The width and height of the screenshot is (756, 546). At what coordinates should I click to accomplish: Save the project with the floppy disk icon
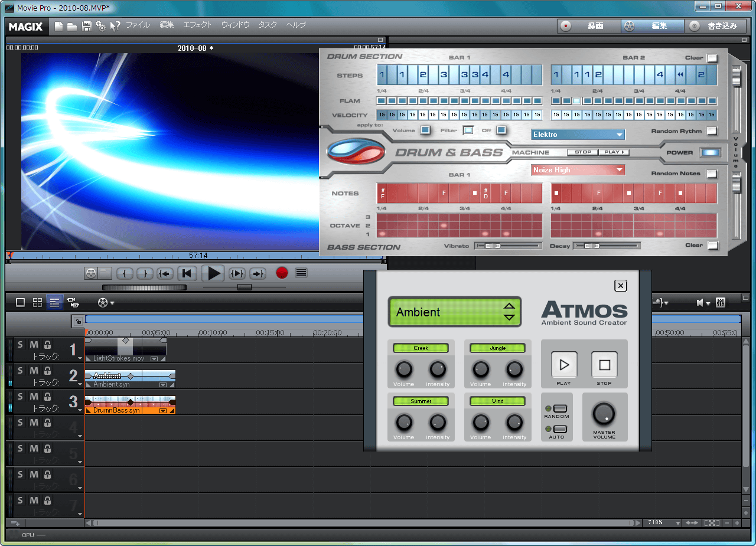[87, 26]
